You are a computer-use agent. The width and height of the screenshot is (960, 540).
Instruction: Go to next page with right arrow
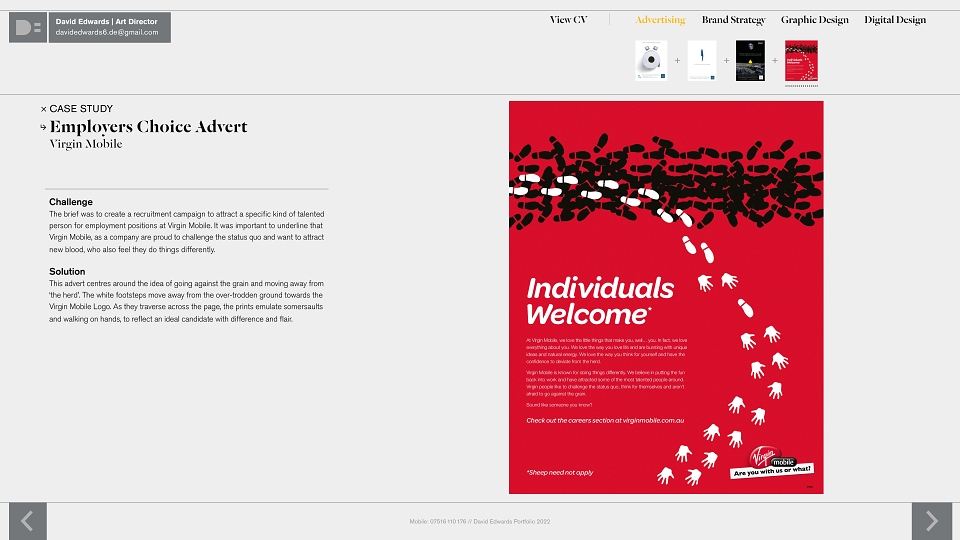[932, 521]
